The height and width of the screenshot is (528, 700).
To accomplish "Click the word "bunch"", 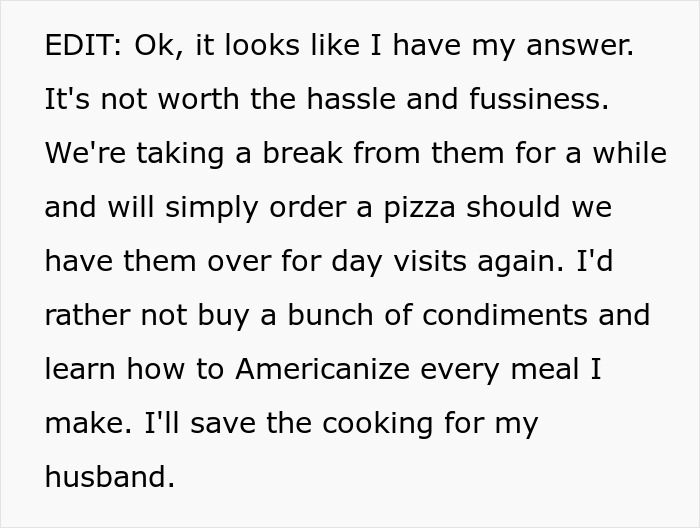I will pos(330,315).
